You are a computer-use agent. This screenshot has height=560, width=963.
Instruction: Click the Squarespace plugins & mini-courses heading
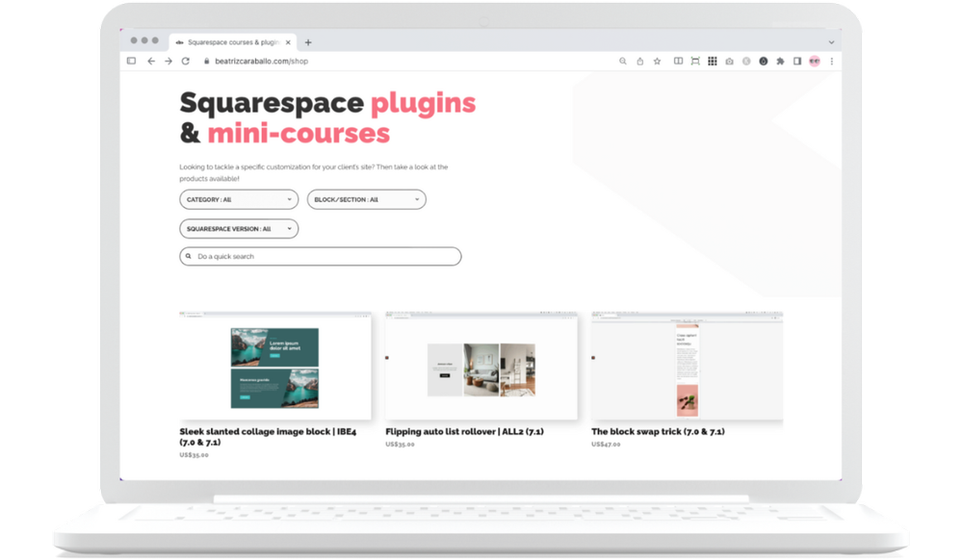point(327,117)
